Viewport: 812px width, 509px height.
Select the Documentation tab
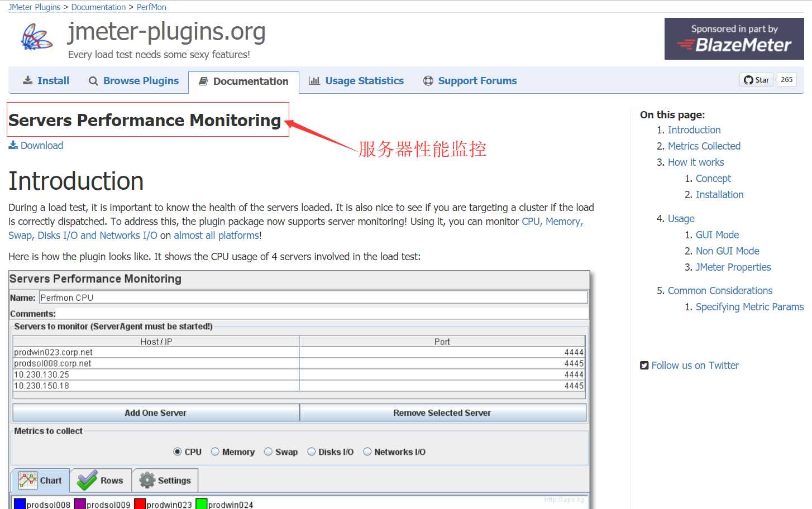click(244, 81)
